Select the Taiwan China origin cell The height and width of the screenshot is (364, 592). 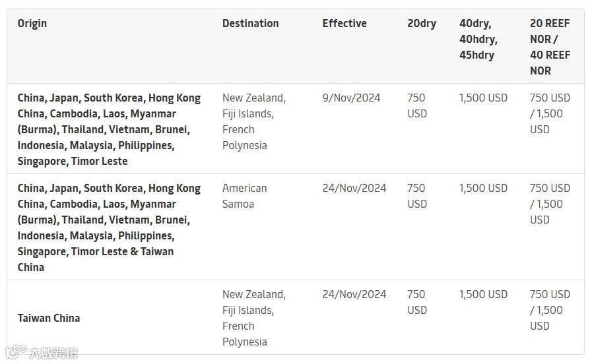49,318
